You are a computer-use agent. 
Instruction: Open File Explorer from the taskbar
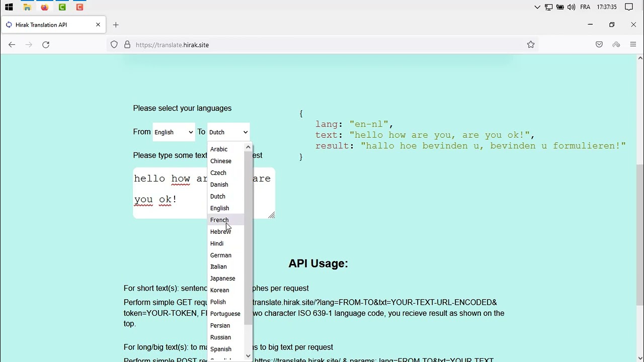(x=27, y=7)
